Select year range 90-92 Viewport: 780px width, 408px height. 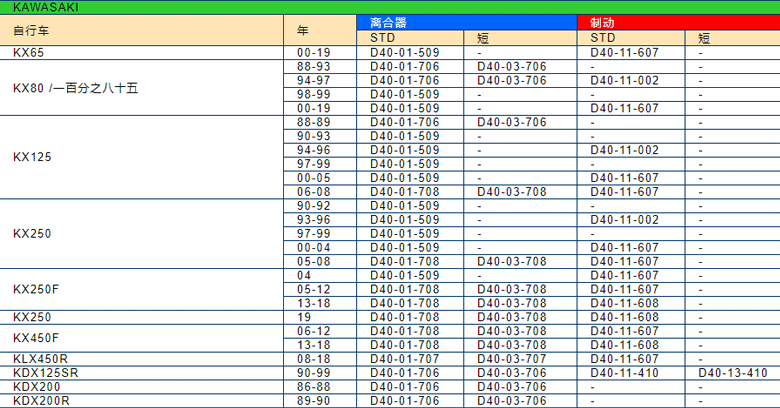(x=314, y=205)
